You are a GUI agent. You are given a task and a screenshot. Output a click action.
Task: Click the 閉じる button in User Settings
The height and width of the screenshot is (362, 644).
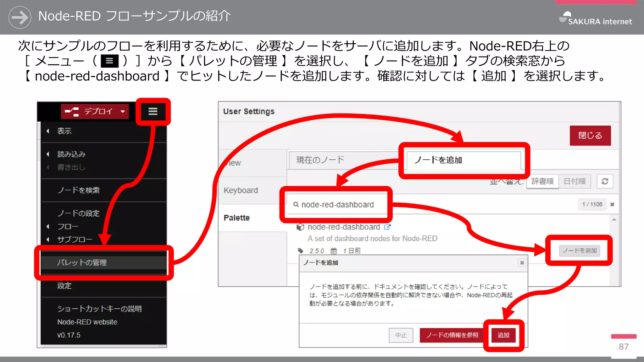[x=590, y=135]
